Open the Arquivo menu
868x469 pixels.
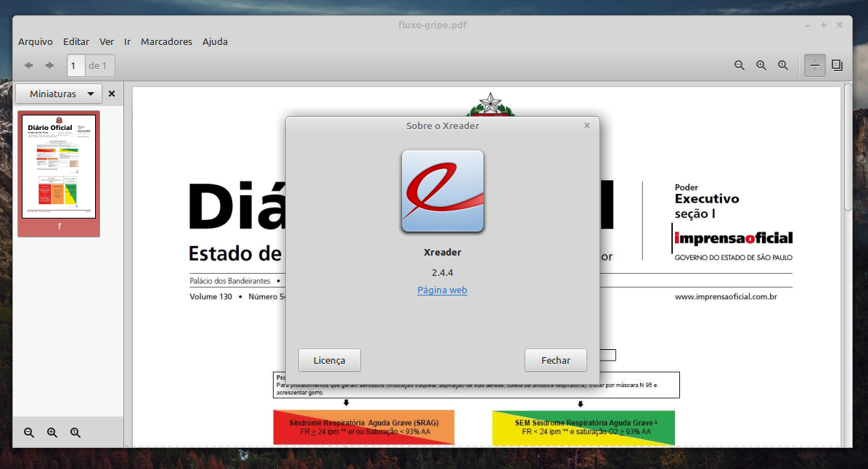pyautogui.click(x=36, y=41)
